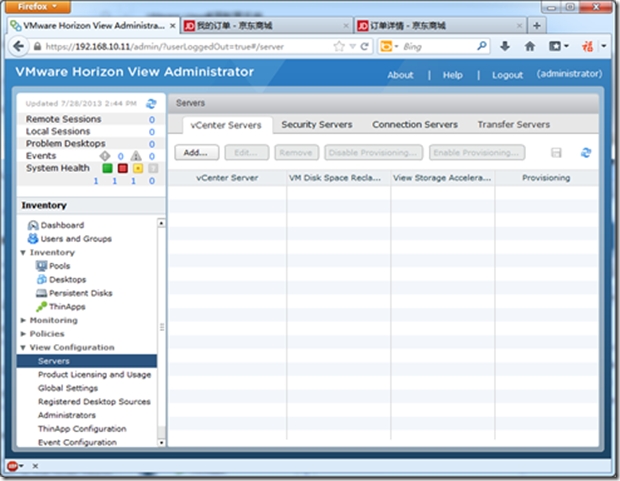
Task: Click scroll-down arrow of inventory scrollbar
Action: coord(161,443)
